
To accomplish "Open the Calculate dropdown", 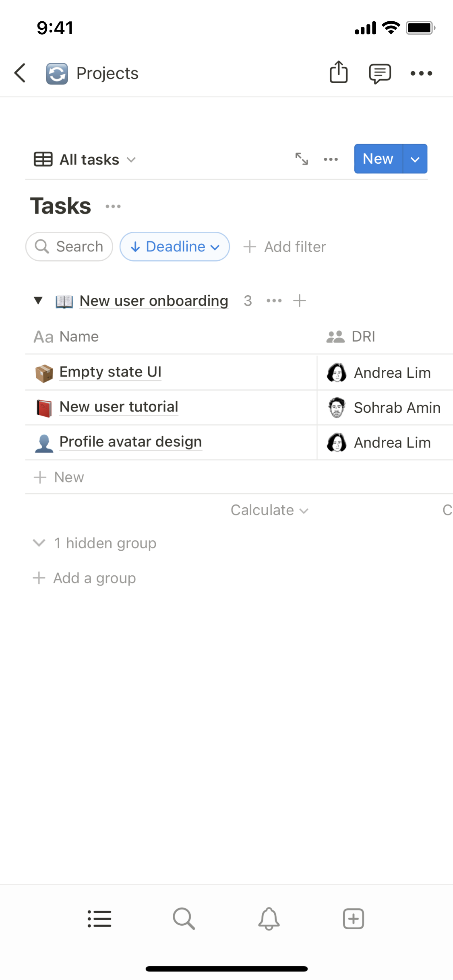I will click(x=269, y=510).
